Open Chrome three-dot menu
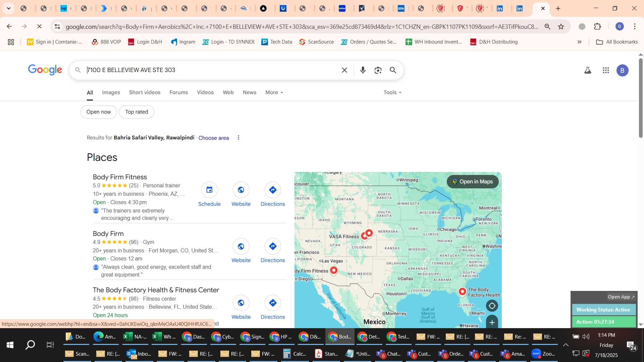The image size is (644, 362). coord(635,26)
